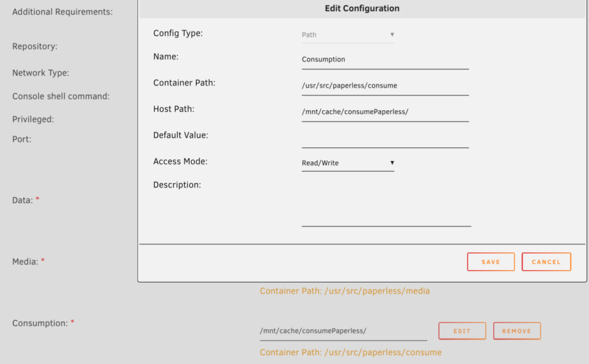The image size is (589, 364).
Task: Cancel the Edit Configuration dialog
Action: tap(546, 262)
